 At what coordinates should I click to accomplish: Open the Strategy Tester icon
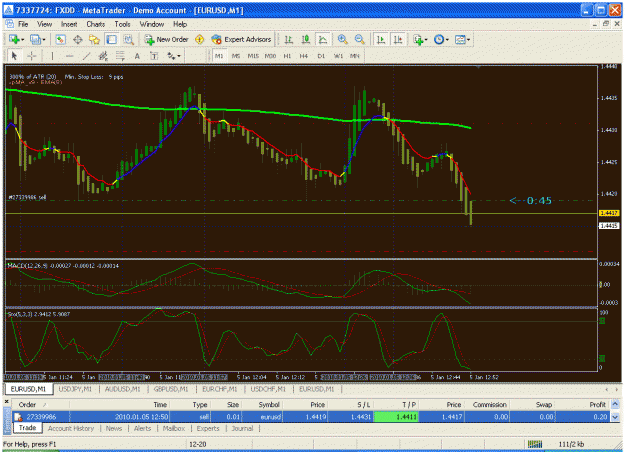point(128,39)
